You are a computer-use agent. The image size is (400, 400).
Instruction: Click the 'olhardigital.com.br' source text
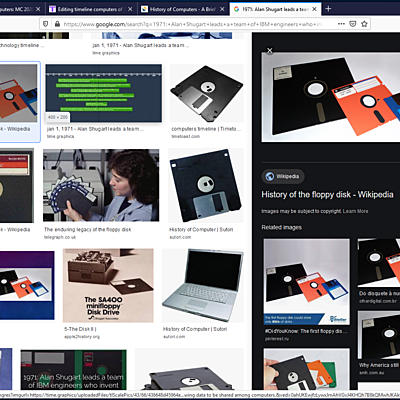pos(378,301)
